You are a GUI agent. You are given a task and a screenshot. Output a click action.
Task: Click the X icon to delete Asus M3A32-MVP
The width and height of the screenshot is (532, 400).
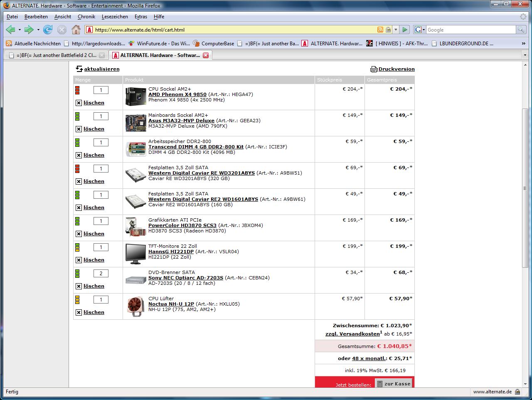79,129
